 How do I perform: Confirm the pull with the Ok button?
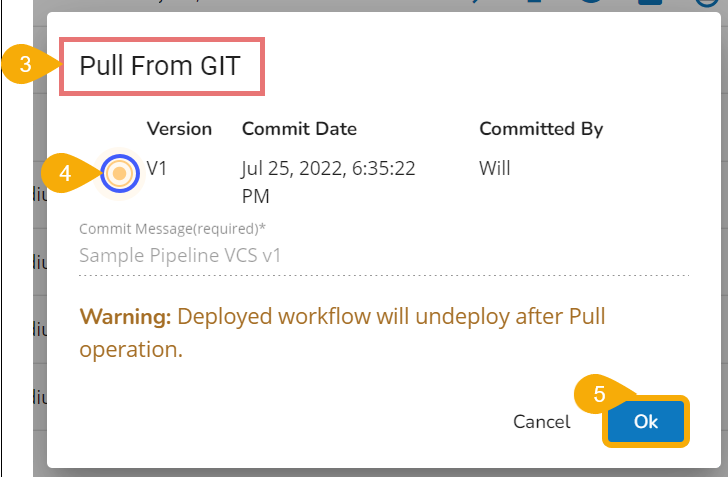[x=645, y=421]
